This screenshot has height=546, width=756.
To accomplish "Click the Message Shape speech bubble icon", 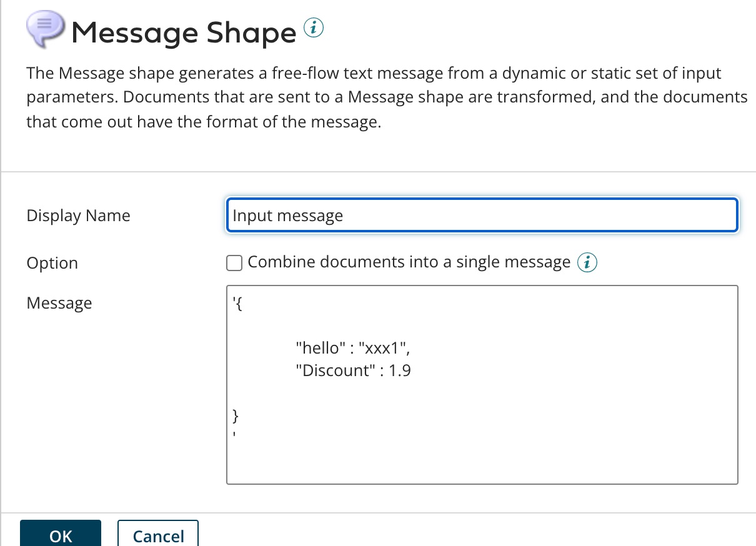I will click(44, 29).
